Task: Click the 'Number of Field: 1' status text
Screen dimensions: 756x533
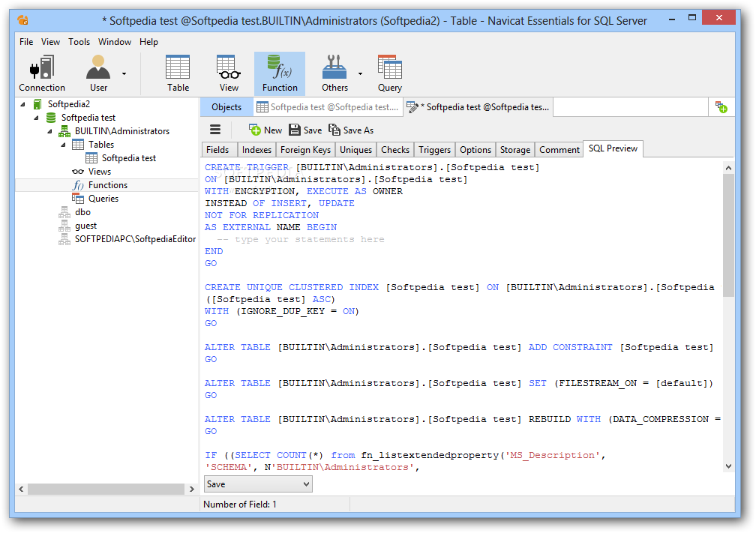Action: (x=240, y=504)
